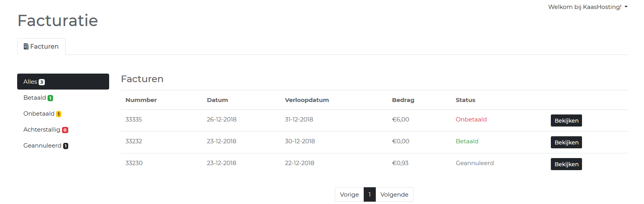Select page 1 in pagination
Screen dimensions: 644x204
370,195
